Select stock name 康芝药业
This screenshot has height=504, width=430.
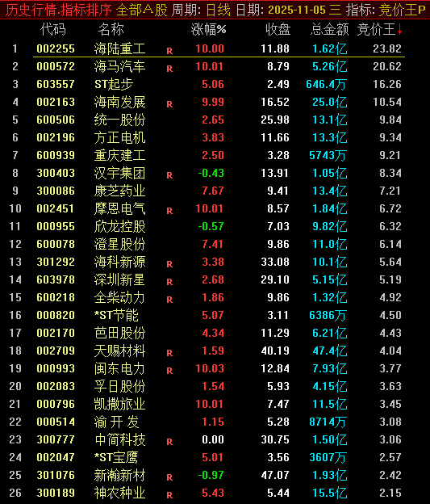(x=119, y=191)
